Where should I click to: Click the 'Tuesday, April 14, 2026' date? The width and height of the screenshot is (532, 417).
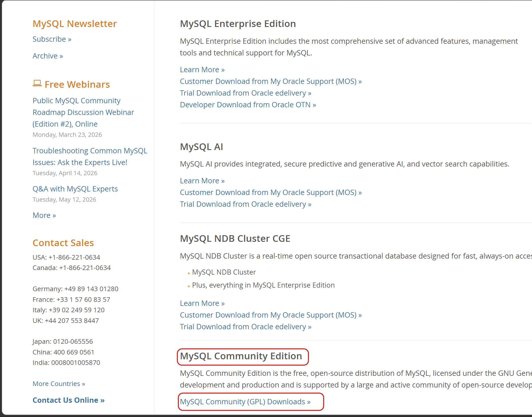pos(65,173)
